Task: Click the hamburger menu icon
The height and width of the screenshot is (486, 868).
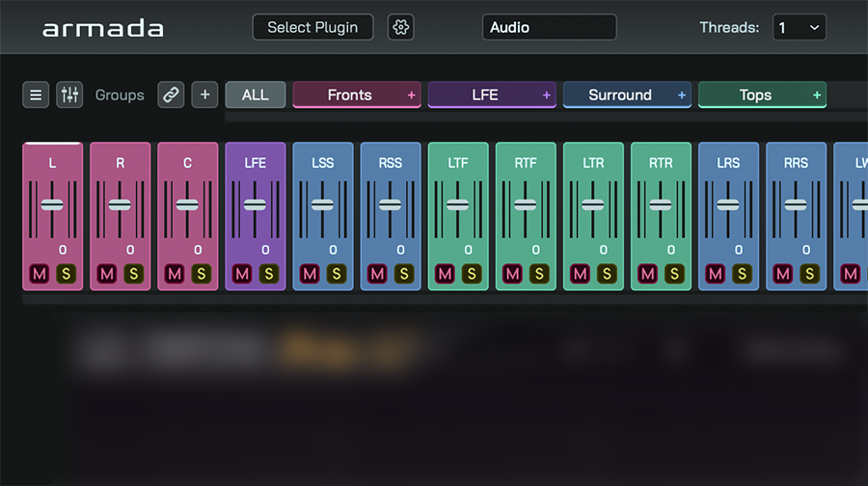Action: tap(36, 94)
